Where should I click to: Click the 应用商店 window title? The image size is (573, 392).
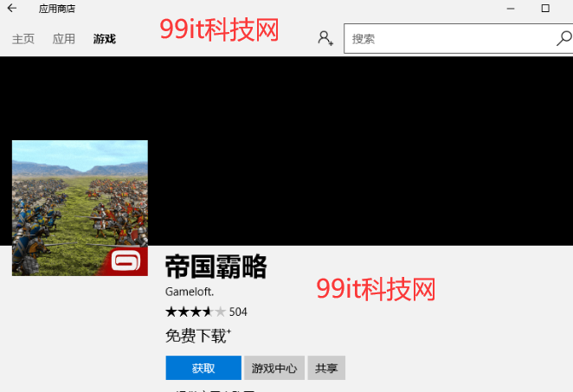pyautogui.click(x=57, y=9)
